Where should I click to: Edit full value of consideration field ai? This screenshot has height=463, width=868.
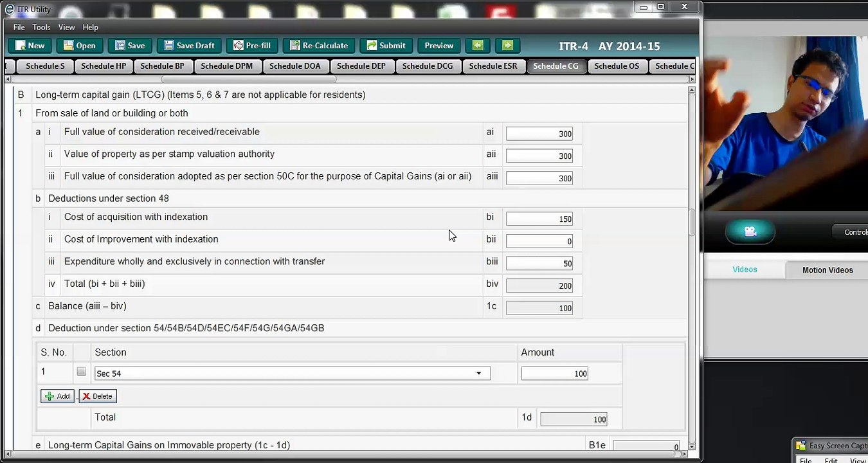click(539, 134)
